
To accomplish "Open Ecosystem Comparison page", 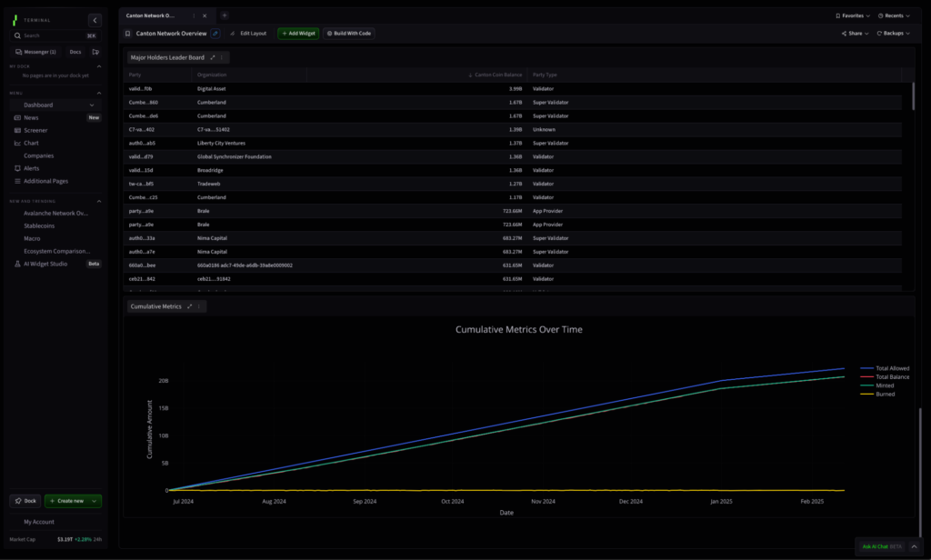I will point(57,251).
